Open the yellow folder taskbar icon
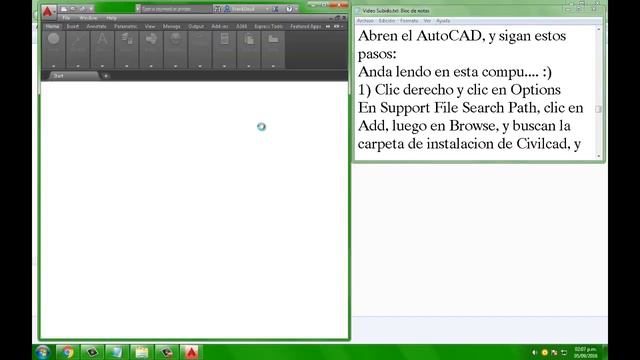Screen dimensions: 640x360 (142, 352)
